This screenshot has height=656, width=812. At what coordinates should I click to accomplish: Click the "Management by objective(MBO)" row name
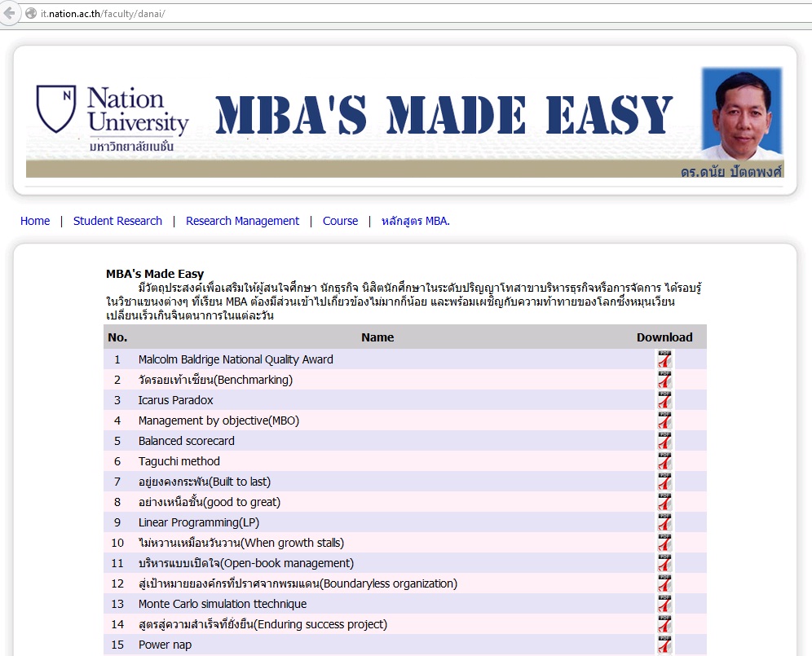point(218,420)
